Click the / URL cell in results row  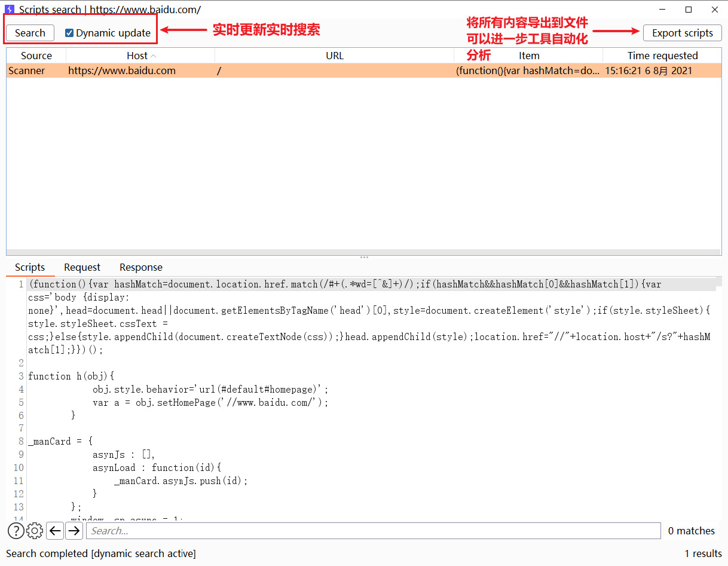(335, 71)
